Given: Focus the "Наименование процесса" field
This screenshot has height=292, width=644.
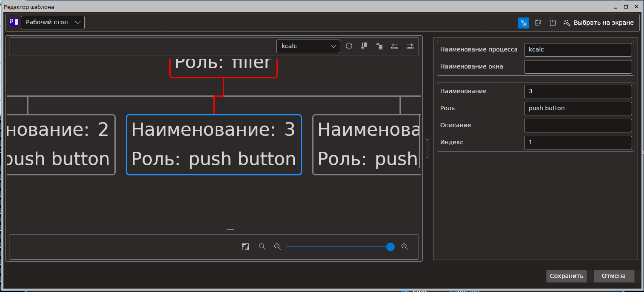Looking at the screenshot, I should coord(578,50).
